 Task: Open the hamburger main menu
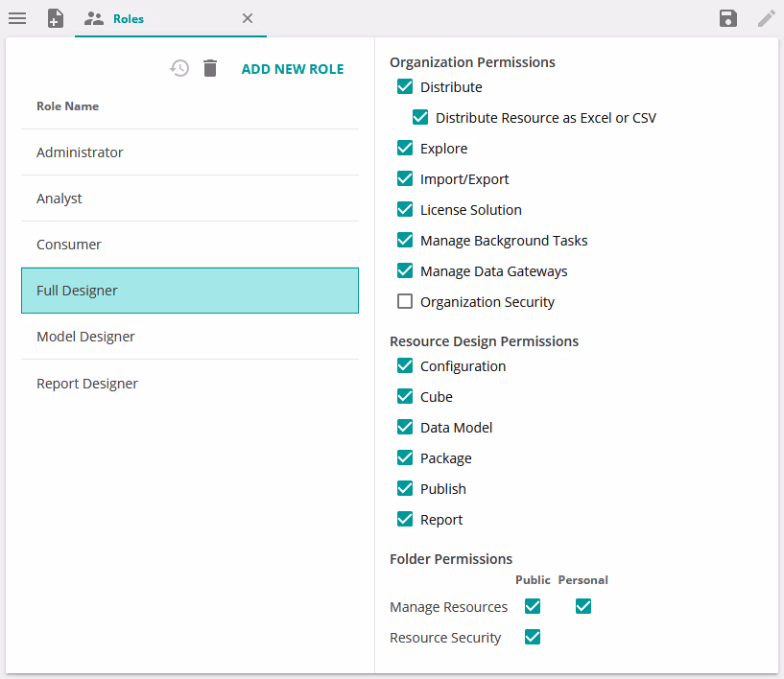[17, 18]
